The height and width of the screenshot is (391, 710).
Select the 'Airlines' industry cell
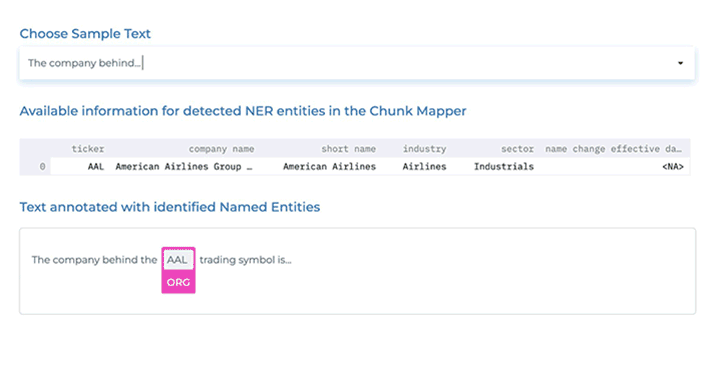[424, 167]
